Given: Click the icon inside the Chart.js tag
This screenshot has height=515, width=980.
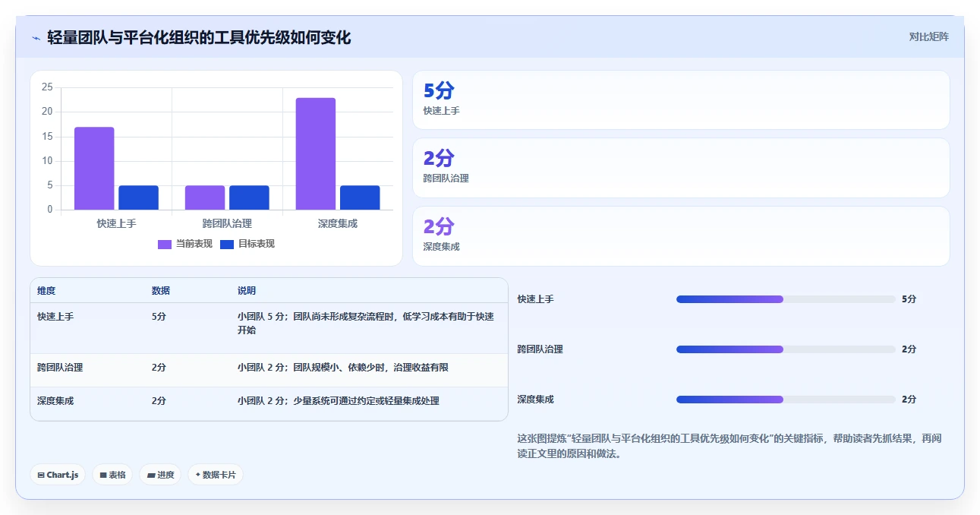Looking at the screenshot, I should pos(41,475).
